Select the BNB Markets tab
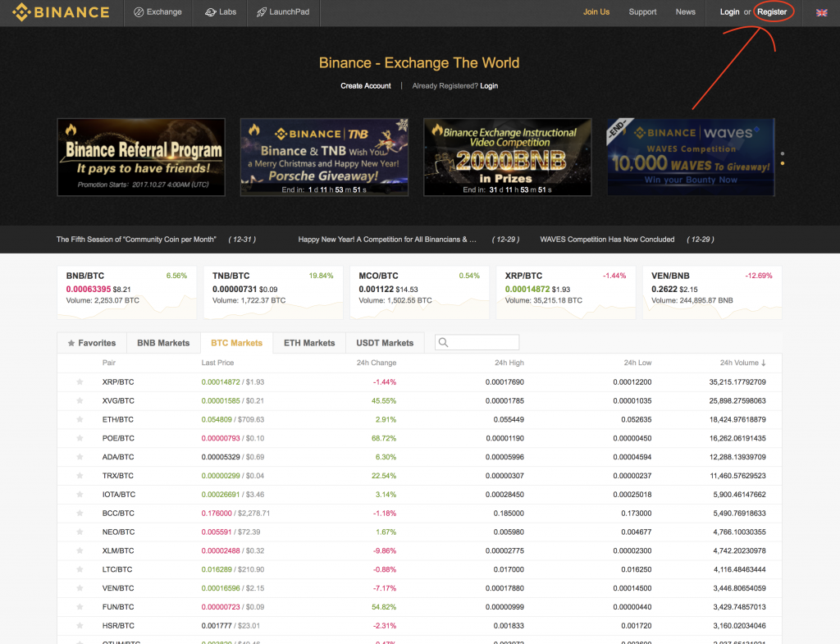This screenshot has width=840, height=644. [x=163, y=342]
